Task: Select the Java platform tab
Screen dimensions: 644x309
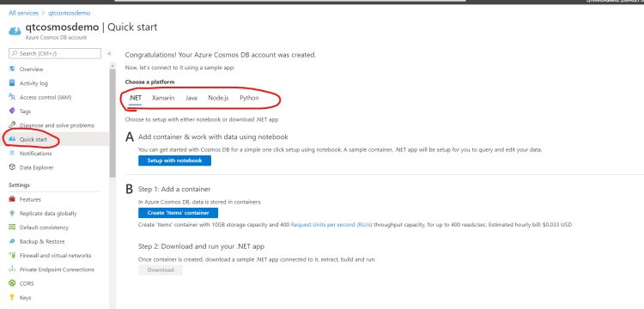Action: (191, 98)
